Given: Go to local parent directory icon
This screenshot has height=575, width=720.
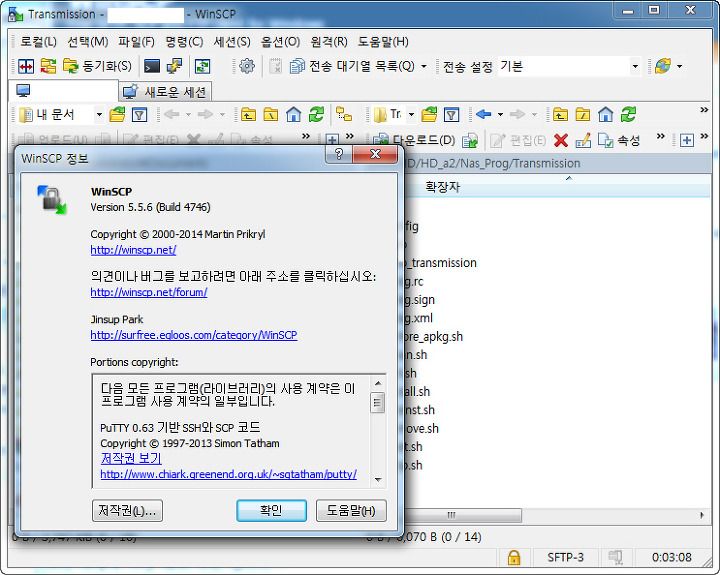Looking at the screenshot, I should (248, 114).
